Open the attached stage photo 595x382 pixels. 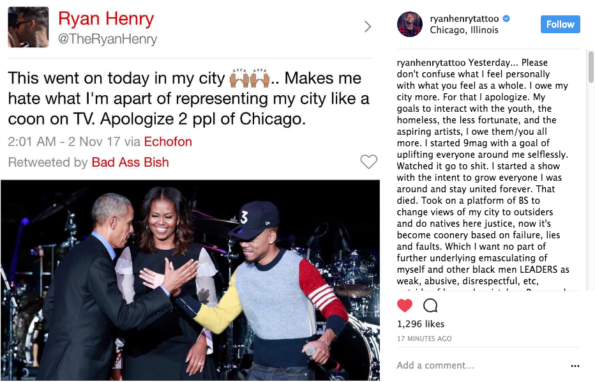[x=190, y=280]
